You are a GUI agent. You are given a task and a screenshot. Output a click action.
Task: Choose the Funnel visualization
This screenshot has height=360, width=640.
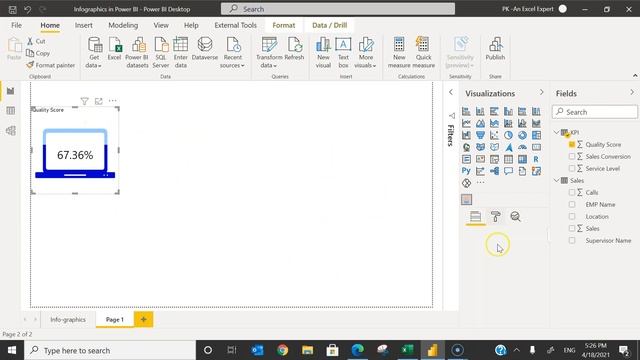pos(480,135)
